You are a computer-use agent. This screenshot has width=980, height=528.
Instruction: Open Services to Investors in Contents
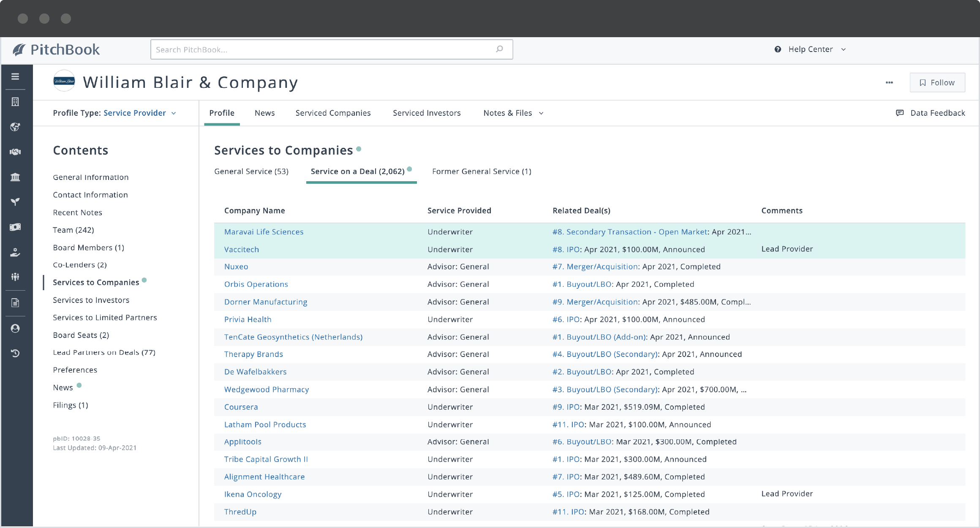click(x=91, y=300)
